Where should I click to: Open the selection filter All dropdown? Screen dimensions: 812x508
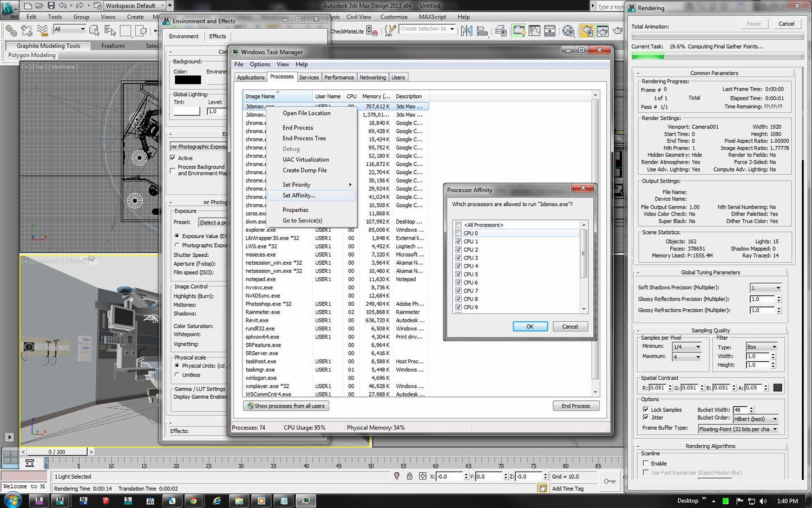[x=69, y=29]
